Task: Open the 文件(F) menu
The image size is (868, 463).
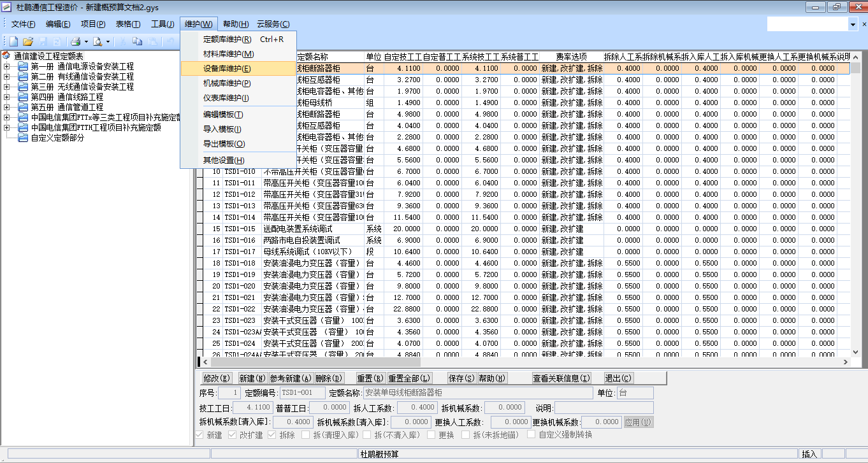Action: click(23, 24)
